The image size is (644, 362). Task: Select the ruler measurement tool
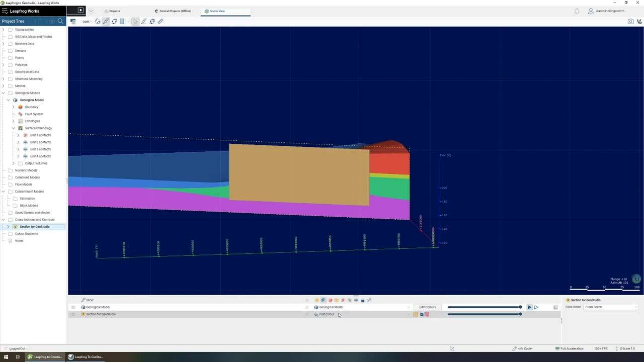(160, 21)
